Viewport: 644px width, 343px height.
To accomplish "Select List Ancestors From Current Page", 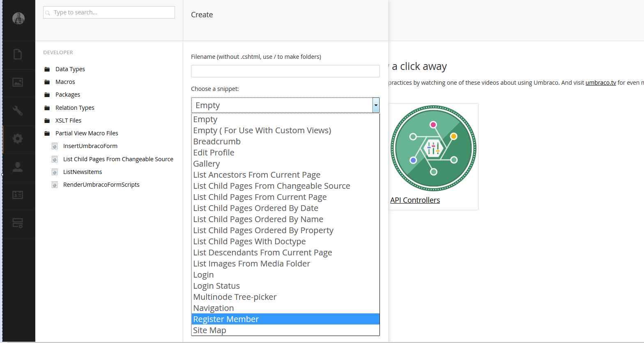I will [x=285, y=175].
